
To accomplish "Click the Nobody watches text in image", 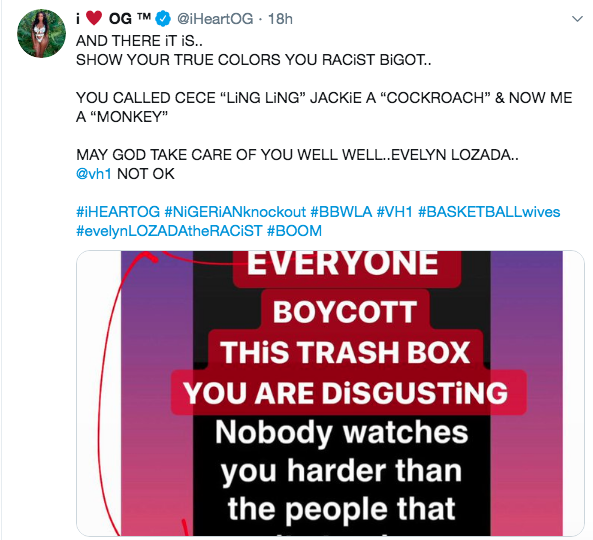I will [x=342, y=432].
